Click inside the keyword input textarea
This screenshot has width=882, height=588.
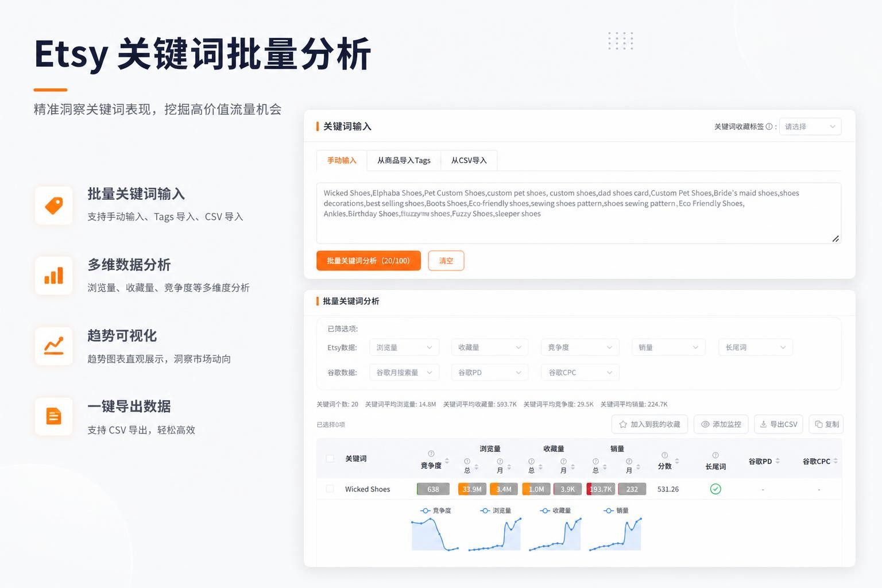coord(579,213)
